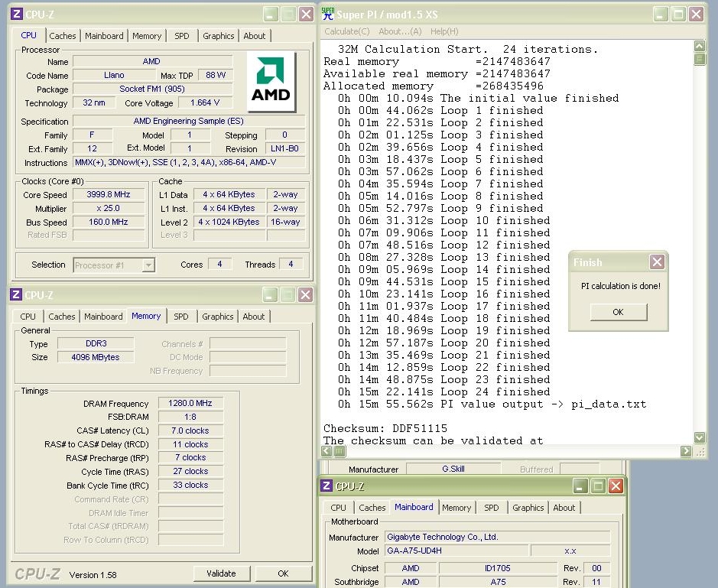Click the Core Voltage value 1.664 V
Screen dimensions: 718x588
pos(205,102)
